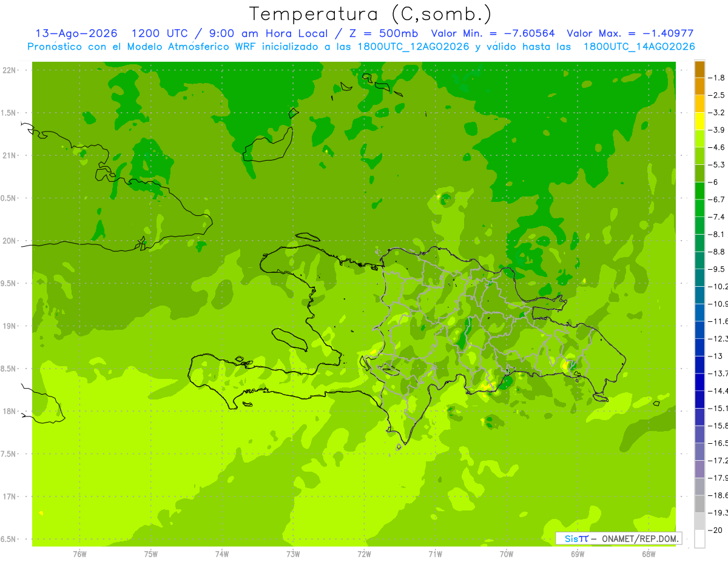The width and height of the screenshot is (728, 562).
Task: Click the -17.9 colorbar value
Action: pyautogui.click(x=718, y=478)
